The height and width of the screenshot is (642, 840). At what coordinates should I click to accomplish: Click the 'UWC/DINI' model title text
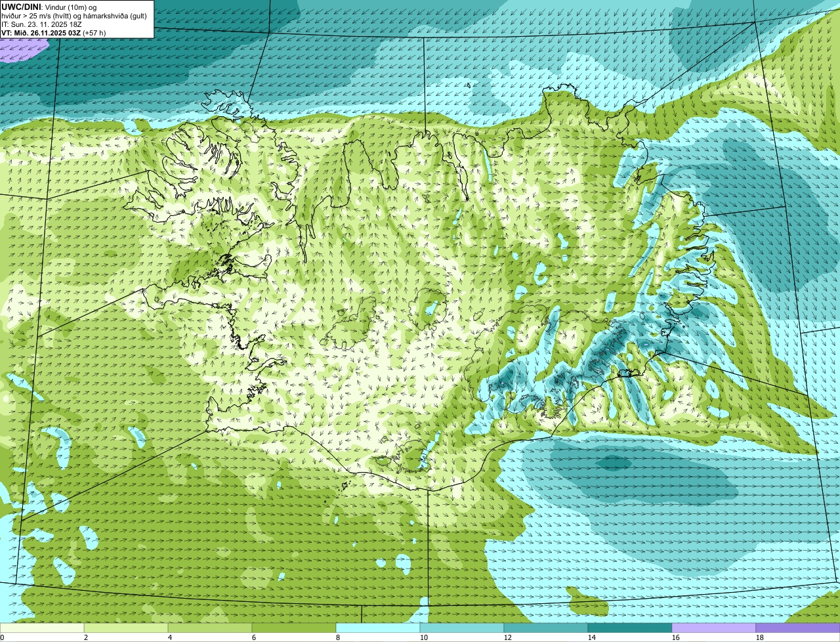(x=22, y=7)
